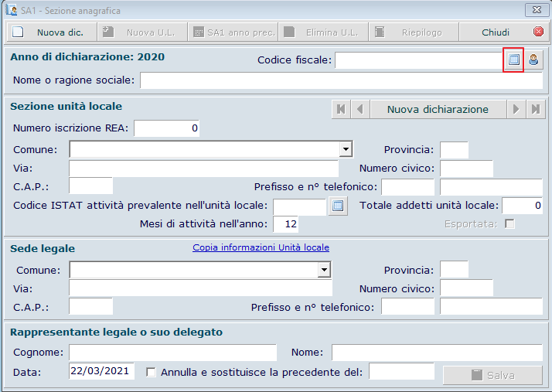The width and height of the screenshot is (552, 392).
Task: Click the person search icon beside Codice fiscale
Action: [533, 60]
